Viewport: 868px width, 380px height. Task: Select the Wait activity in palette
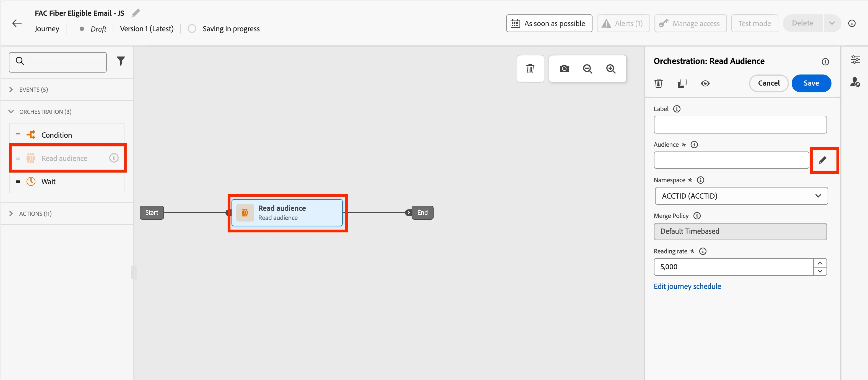coord(67,182)
